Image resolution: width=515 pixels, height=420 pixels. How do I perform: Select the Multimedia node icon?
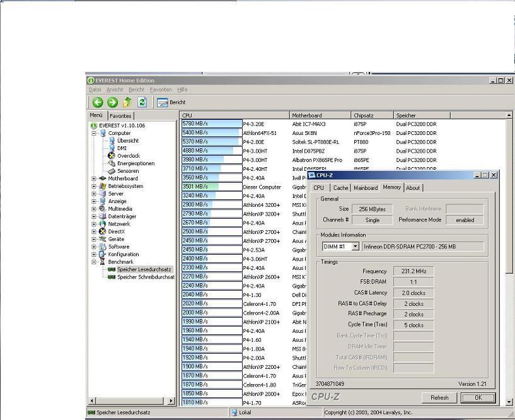click(103, 209)
